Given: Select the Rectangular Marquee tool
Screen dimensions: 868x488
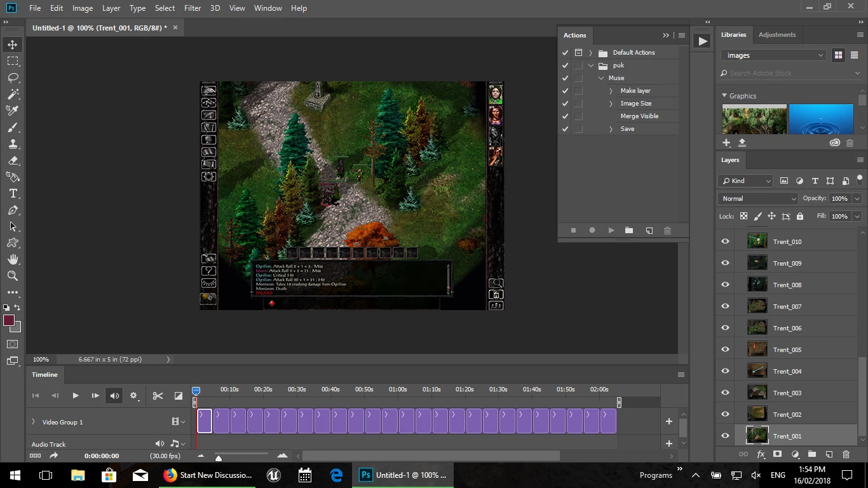Looking at the screenshot, I should click(x=13, y=61).
